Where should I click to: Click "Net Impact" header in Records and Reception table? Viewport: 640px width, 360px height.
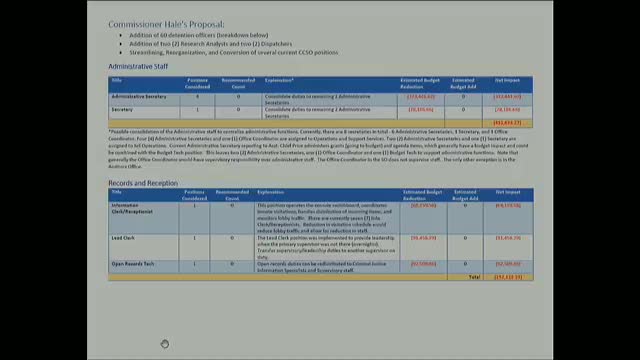coord(508,192)
